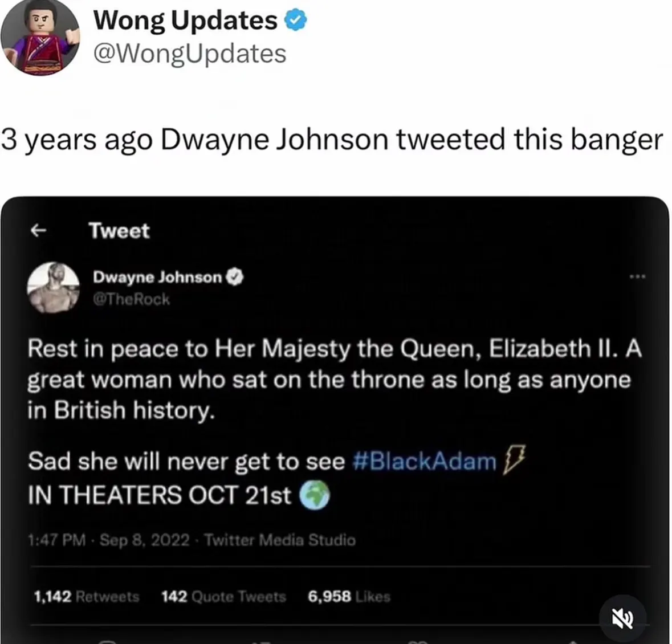672x644 pixels.
Task: Open Dwayne Johnson's profile picture
Action: click(x=53, y=287)
